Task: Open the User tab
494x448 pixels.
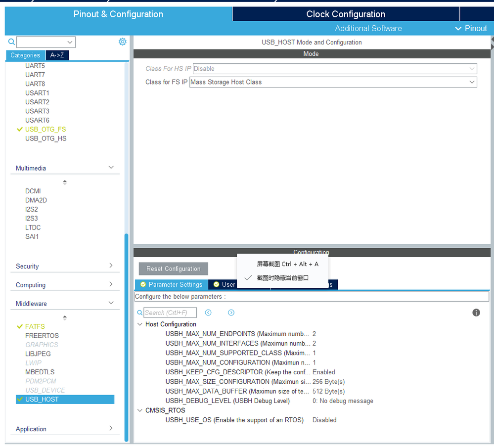Action: (x=225, y=284)
